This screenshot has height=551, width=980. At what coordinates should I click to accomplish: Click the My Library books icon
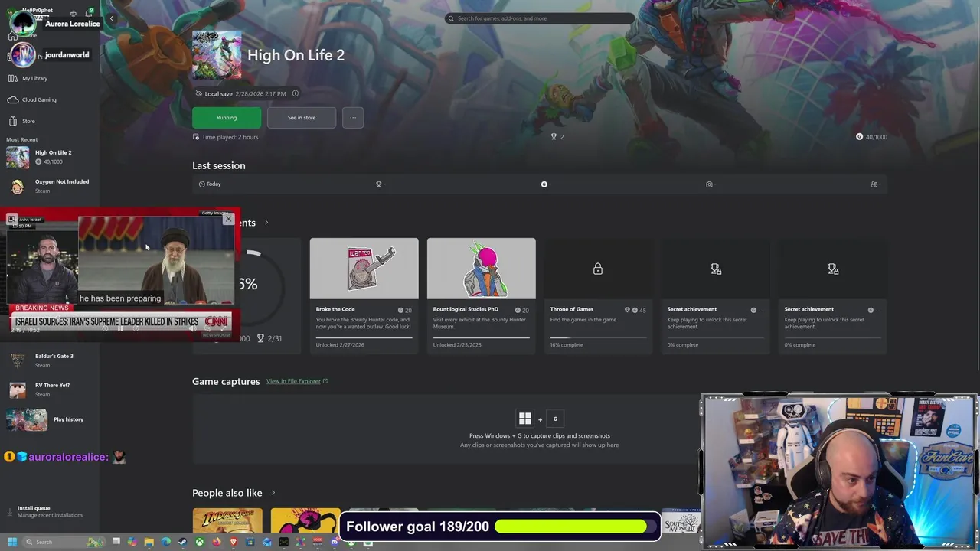[x=13, y=78]
